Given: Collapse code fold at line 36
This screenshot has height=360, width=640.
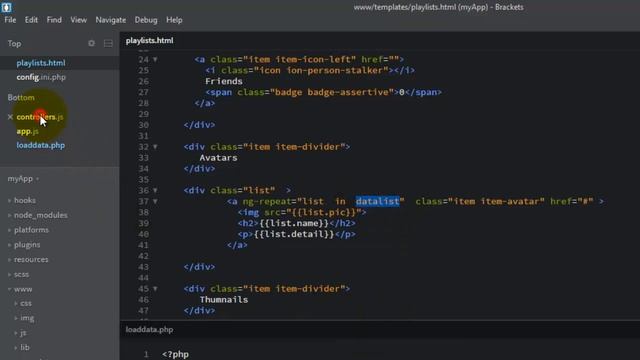Looking at the screenshot, I should [x=155, y=191].
